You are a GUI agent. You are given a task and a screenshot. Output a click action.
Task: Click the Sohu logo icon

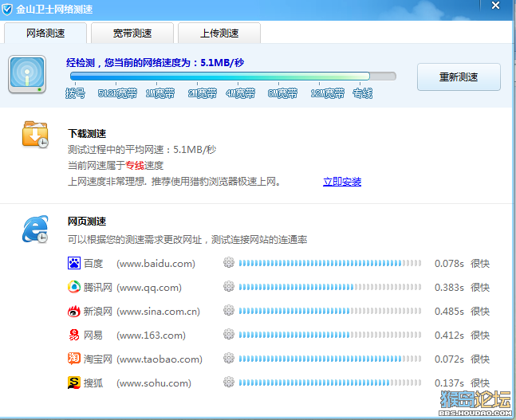point(74,383)
